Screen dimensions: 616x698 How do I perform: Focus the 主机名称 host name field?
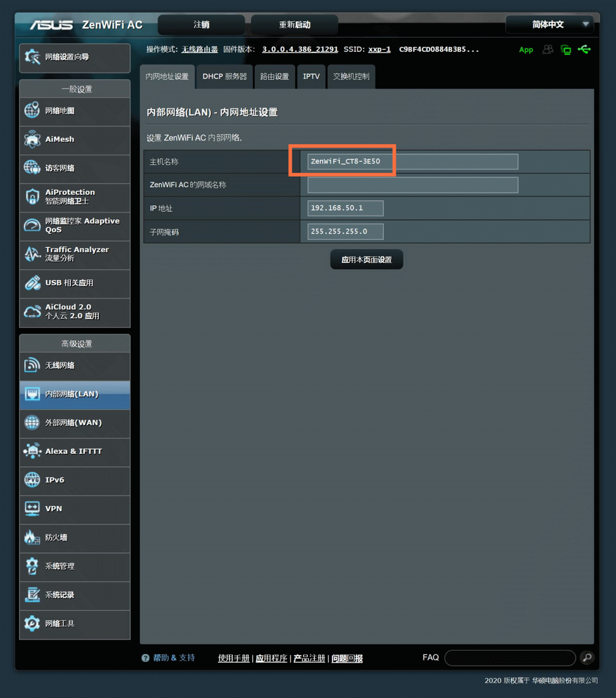[413, 161]
